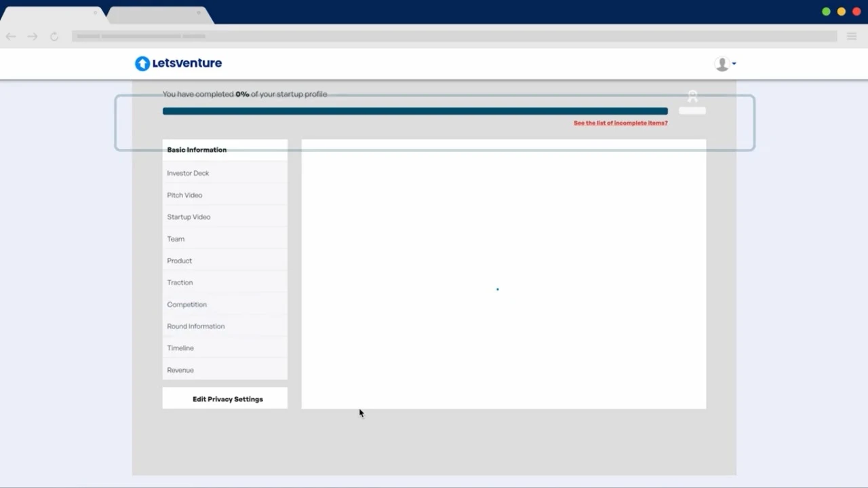Click the browser address bar
Image resolution: width=868 pixels, height=488 pixels.
point(454,37)
